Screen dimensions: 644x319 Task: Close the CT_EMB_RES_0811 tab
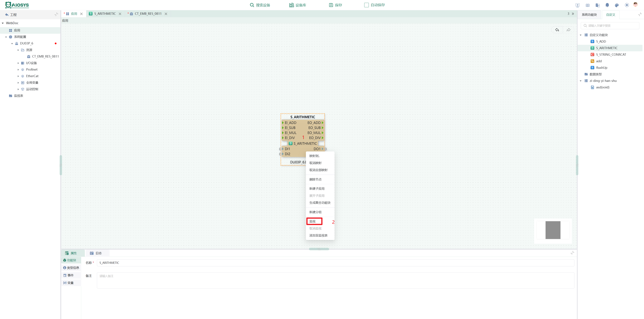pyautogui.click(x=166, y=14)
